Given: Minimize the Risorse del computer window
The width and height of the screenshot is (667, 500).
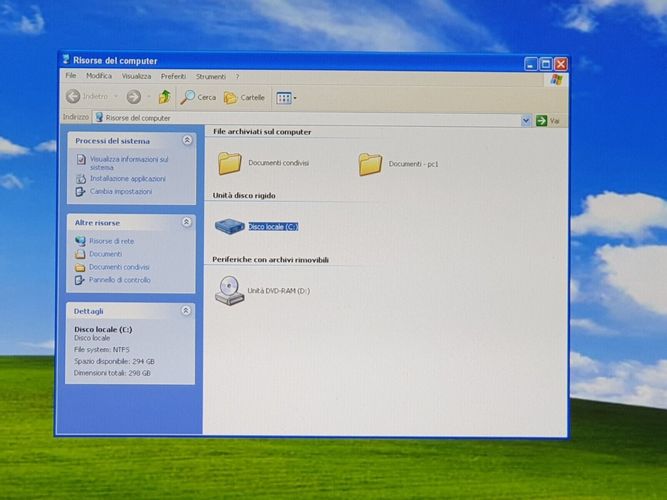Looking at the screenshot, I should click(x=530, y=64).
